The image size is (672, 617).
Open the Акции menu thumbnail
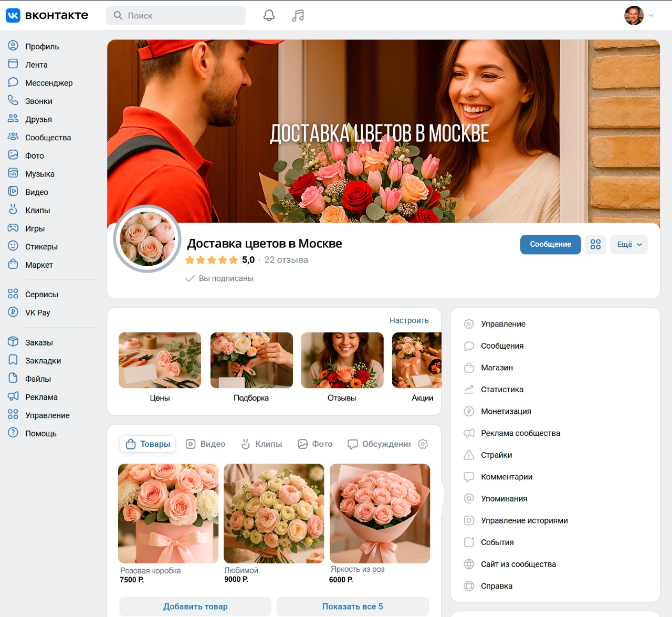point(417,360)
